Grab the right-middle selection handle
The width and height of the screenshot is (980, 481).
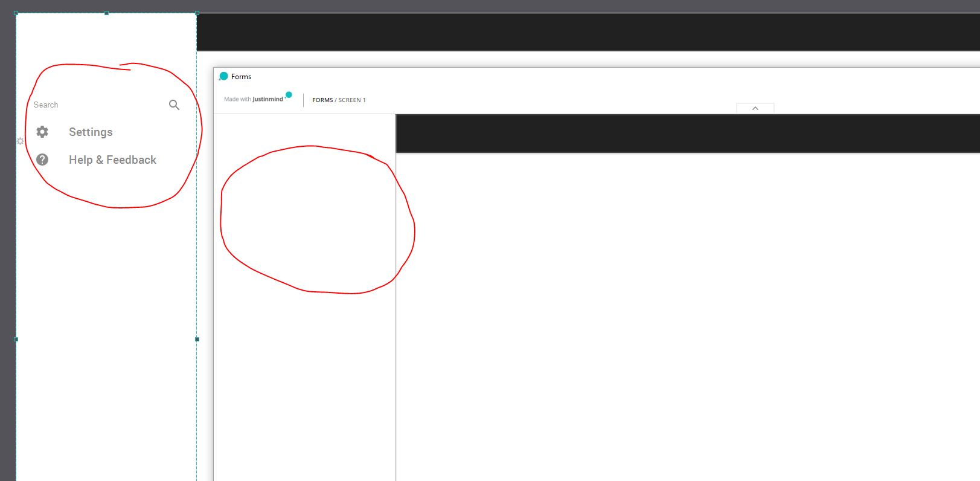click(197, 340)
